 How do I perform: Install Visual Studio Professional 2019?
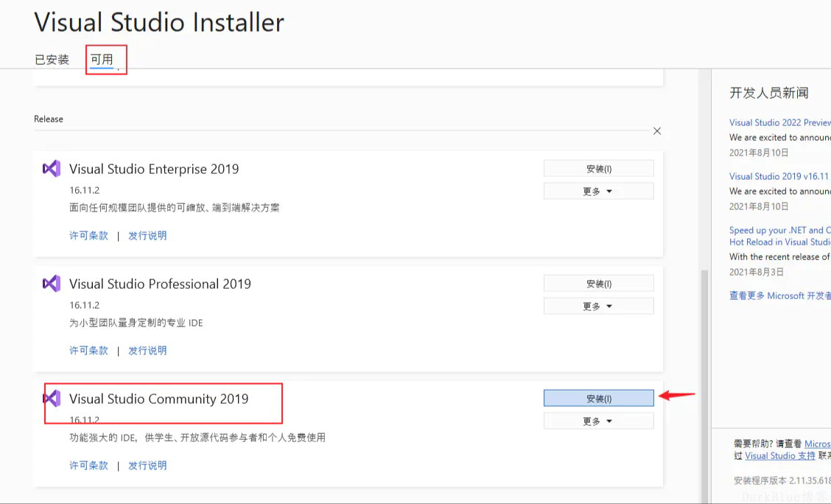(x=599, y=284)
